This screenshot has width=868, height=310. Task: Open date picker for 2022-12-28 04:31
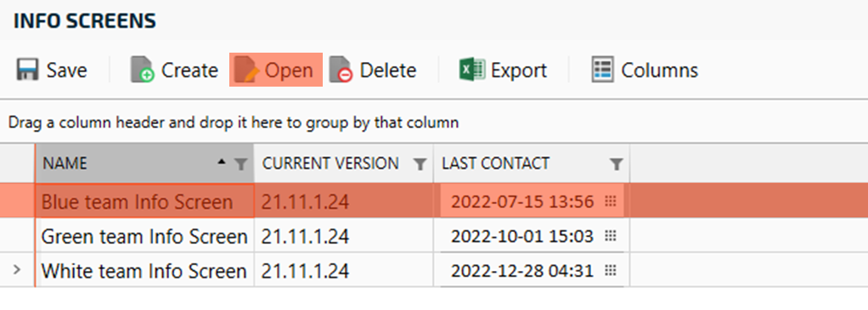tap(611, 271)
